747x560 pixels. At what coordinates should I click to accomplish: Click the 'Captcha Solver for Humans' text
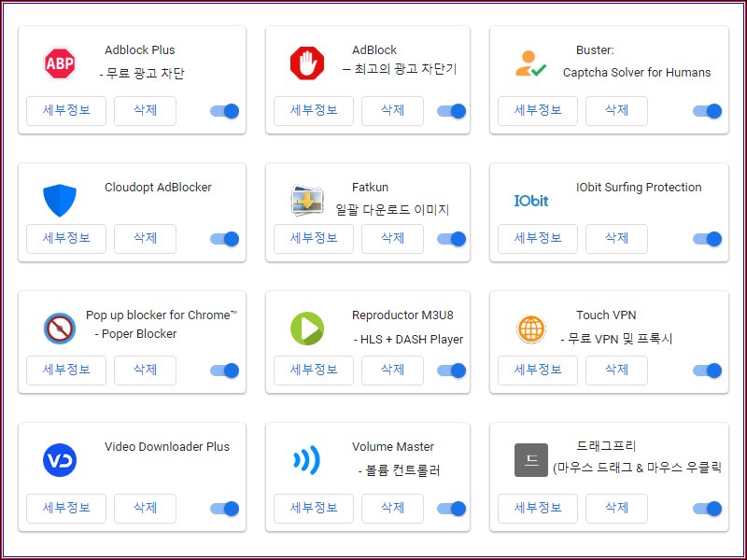[637, 73]
